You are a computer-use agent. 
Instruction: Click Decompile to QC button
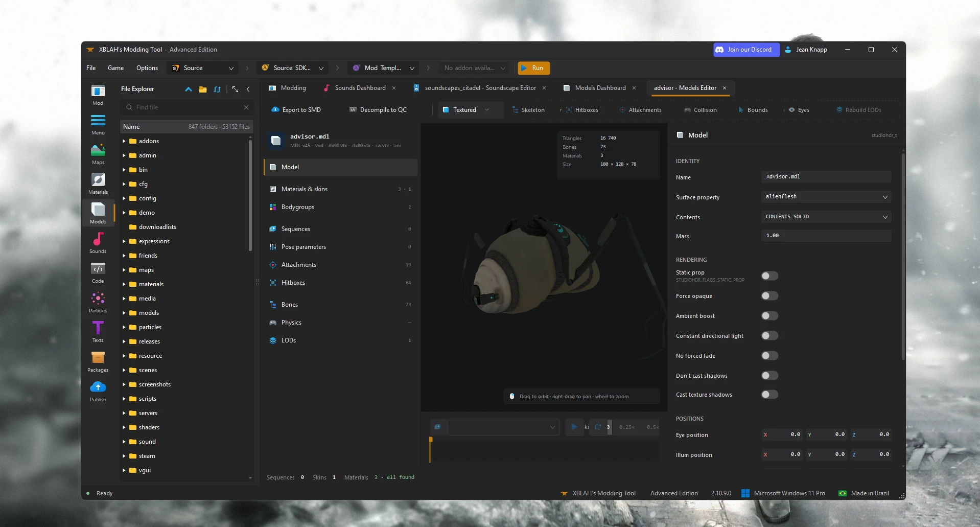pyautogui.click(x=378, y=110)
